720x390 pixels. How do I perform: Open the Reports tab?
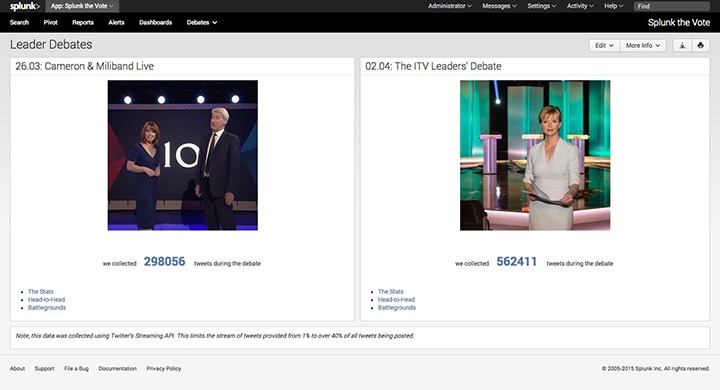point(83,23)
